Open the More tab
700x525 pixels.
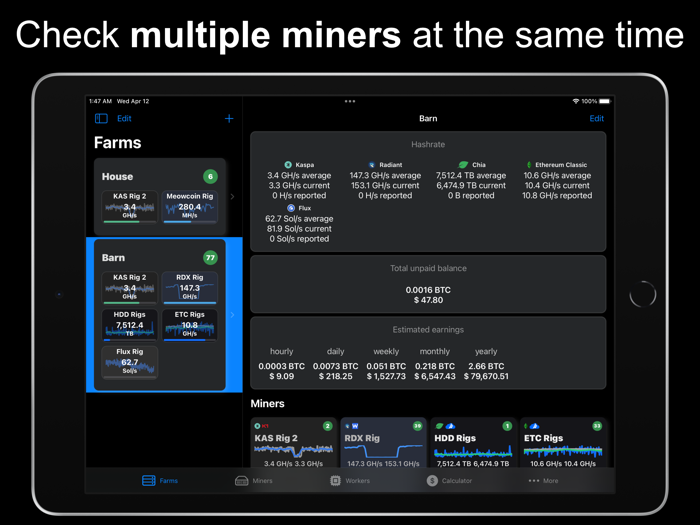[x=543, y=481]
